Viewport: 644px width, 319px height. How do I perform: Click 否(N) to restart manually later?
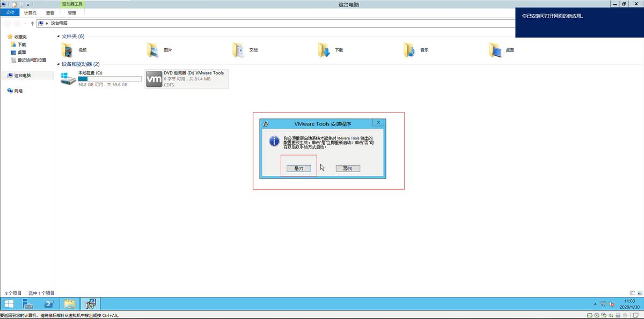click(347, 168)
